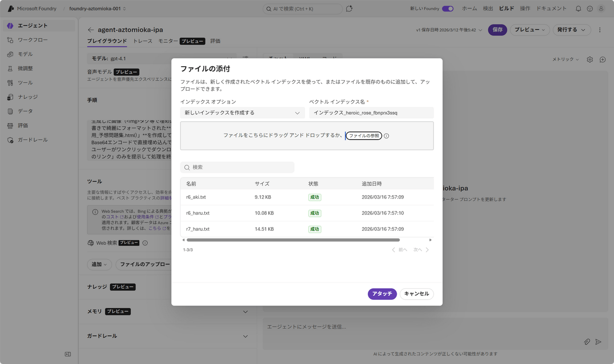
Task: Expand the メトリック dropdown
Action: pyautogui.click(x=566, y=59)
